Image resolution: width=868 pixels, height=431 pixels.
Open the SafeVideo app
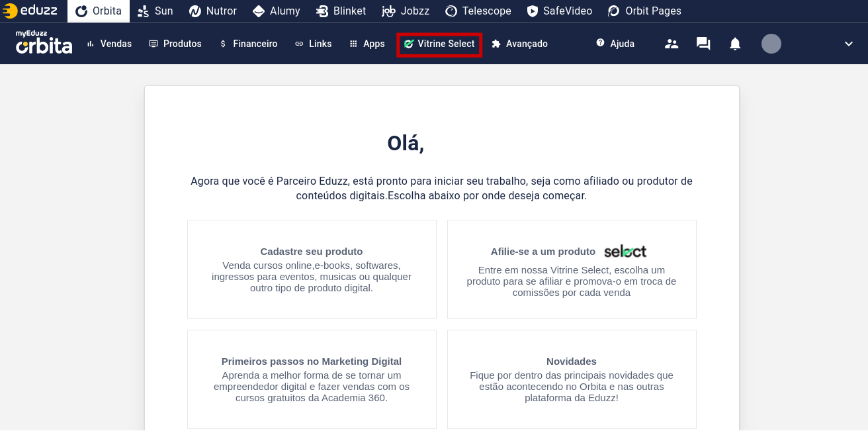point(559,11)
